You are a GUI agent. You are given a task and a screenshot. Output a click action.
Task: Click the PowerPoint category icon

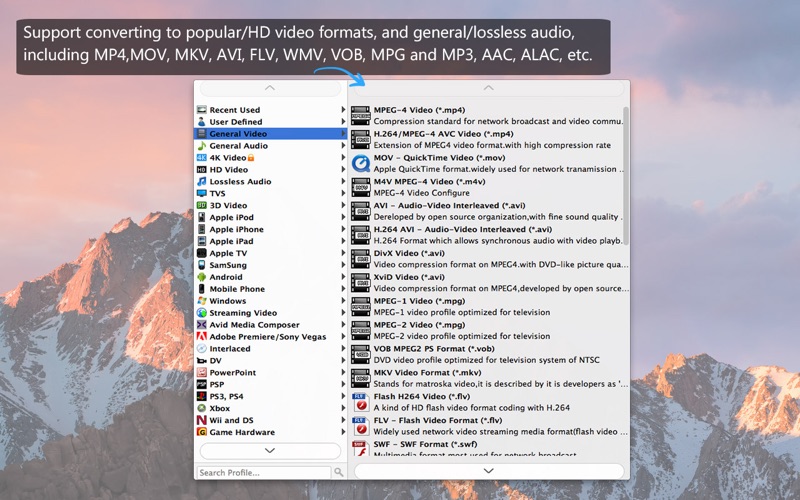tap(202, 372)
